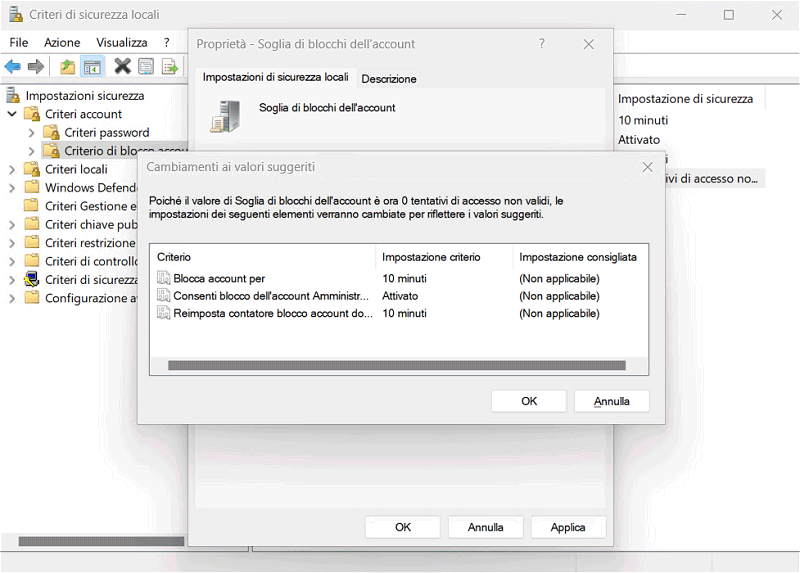Screen dimensions: 800x573
Task: Click the Forward arrow in the toolbar
Action: [36, 66]
